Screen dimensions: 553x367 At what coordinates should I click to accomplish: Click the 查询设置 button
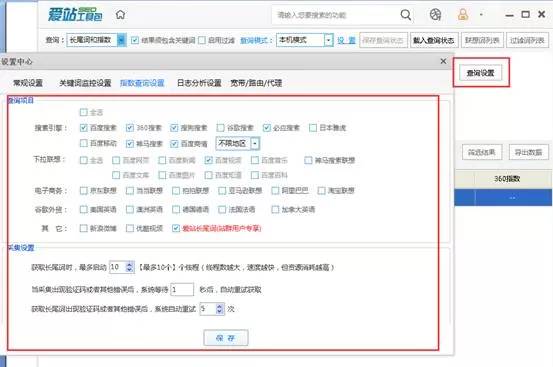[x=480, y=73]
